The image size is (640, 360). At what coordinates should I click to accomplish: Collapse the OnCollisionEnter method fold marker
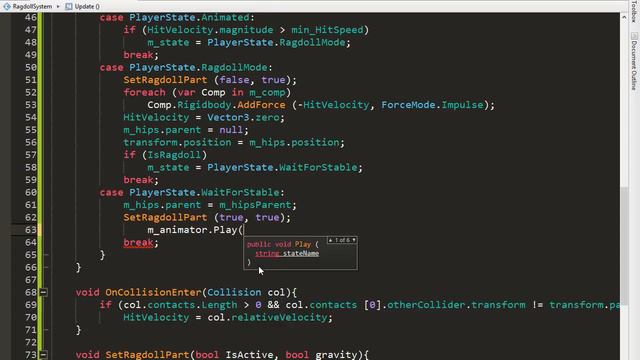tap(43, 292)
